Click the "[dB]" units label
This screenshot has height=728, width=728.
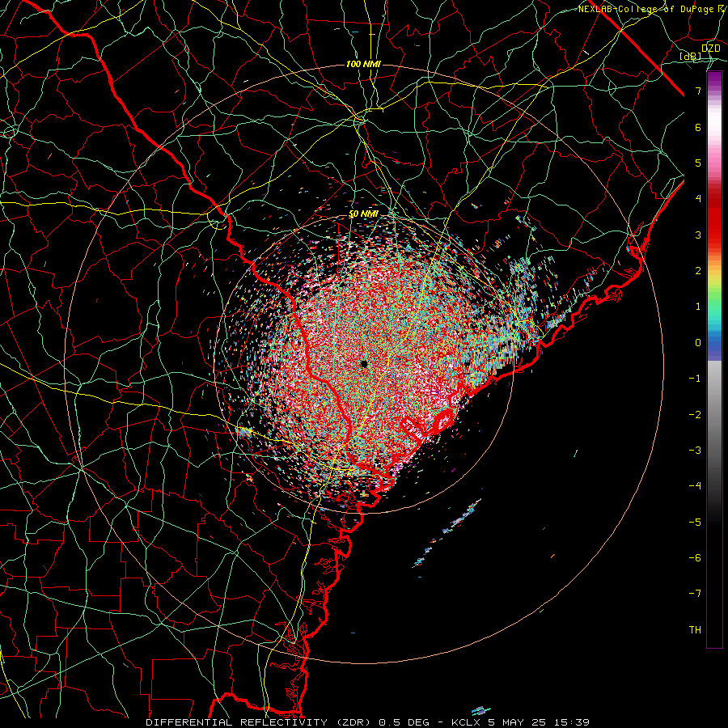(x=691, y=56)
